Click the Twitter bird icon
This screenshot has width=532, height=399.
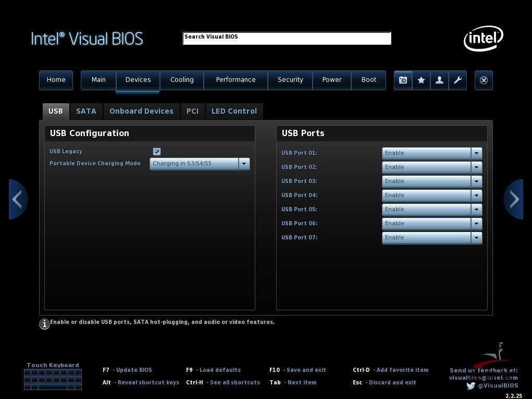pos(471,386)
